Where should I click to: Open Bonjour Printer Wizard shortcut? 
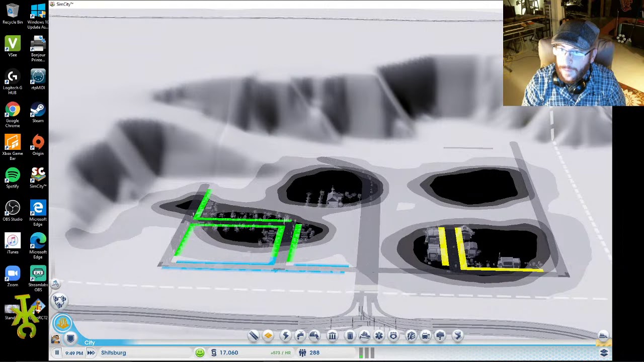(x=38, y=49)
